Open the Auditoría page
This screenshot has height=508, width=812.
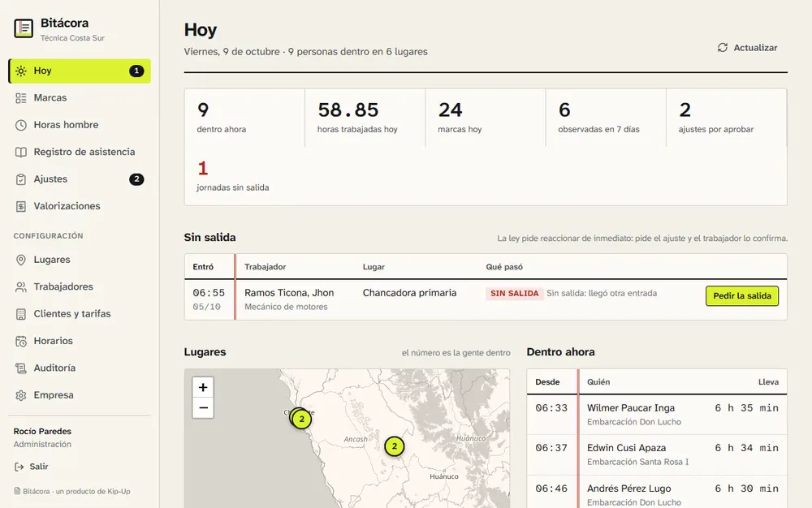(80, 368)
